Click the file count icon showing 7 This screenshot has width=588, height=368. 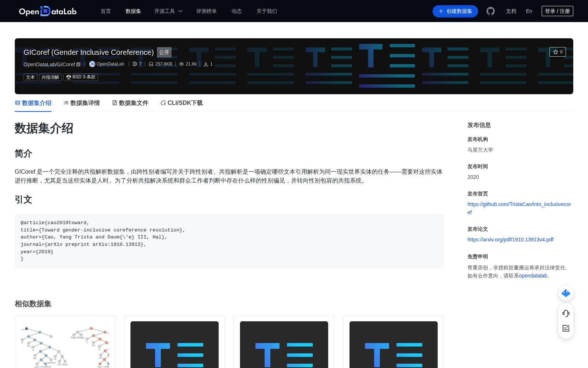[135, 64]
